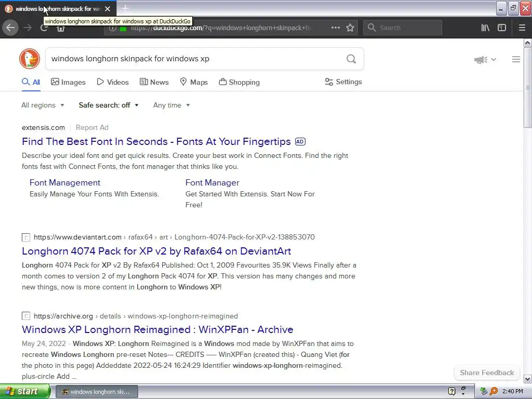The height and width of the screenshot is (399, 532).
Task: Switch to the News tab
Action: (x=154, y=82)
